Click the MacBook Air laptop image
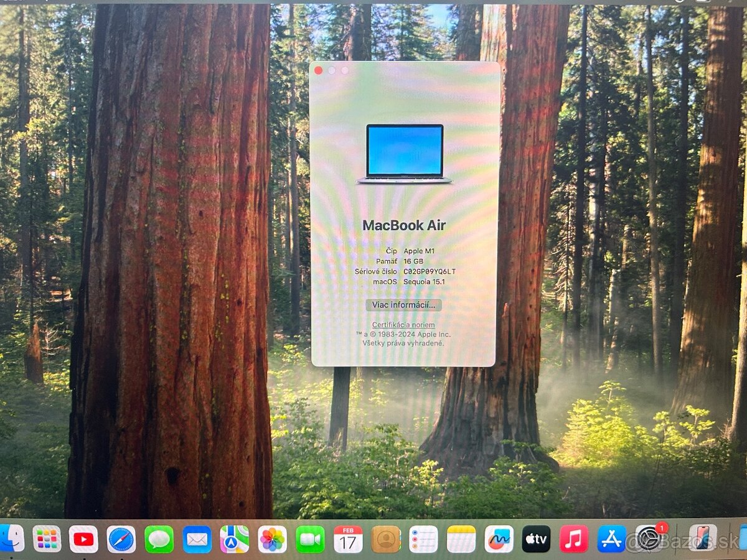 pos(405,154)
